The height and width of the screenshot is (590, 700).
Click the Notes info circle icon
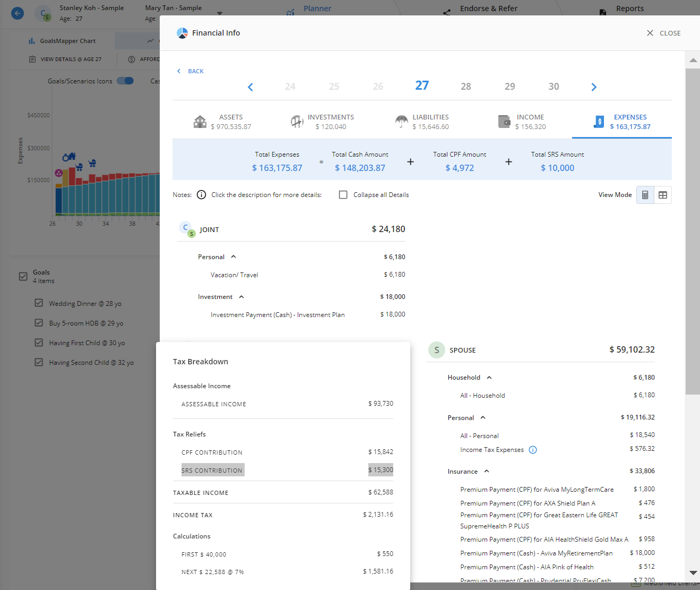201,195
